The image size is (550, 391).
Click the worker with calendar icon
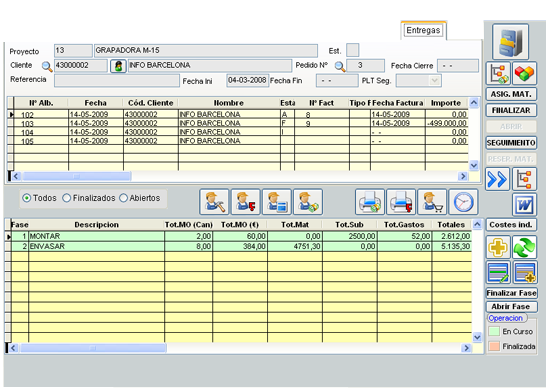click(x=277, y=202)
